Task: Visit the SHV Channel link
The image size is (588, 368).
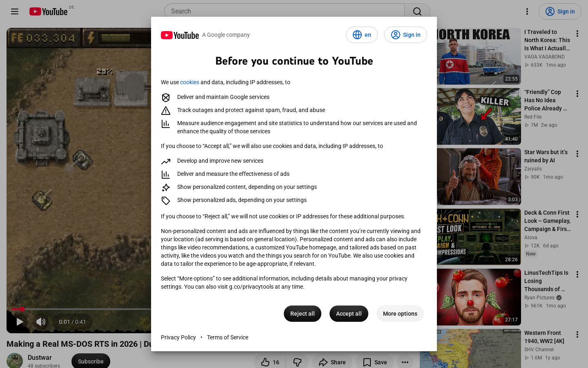Action: (539, 350)
